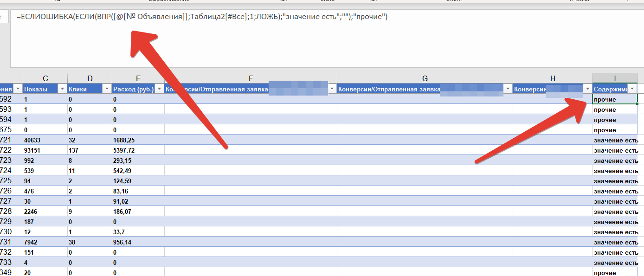Open filter dropdown for Расход (руб.) column
Viewport: 644px width, 276px height.
[x=159, y=89]
